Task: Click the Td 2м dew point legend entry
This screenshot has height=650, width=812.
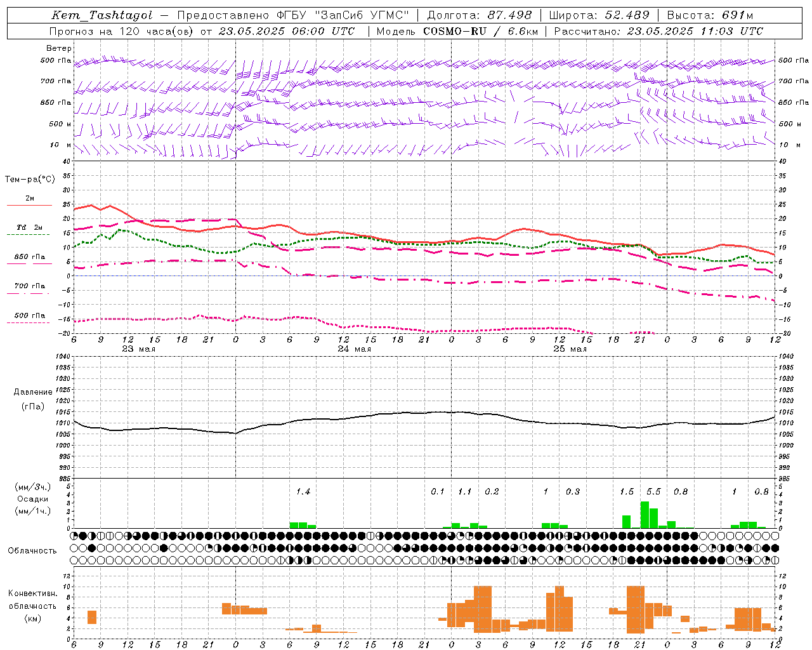Action: pos(29,227)
